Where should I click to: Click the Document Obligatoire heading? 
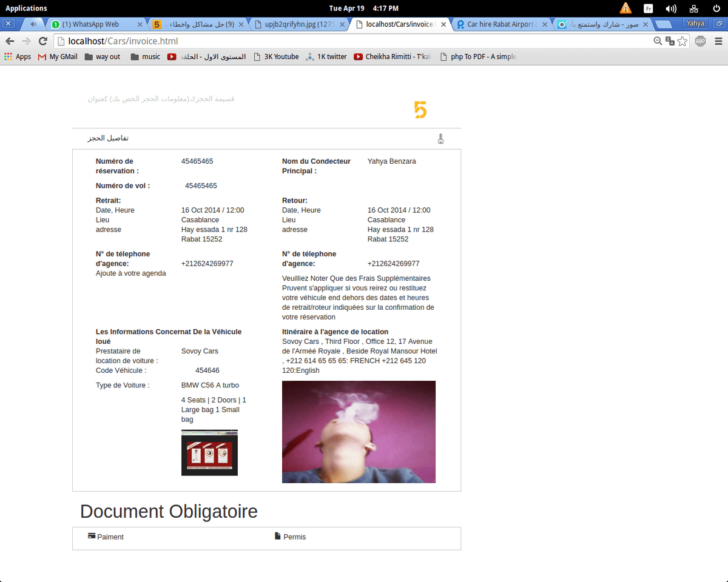pos(169,511)
